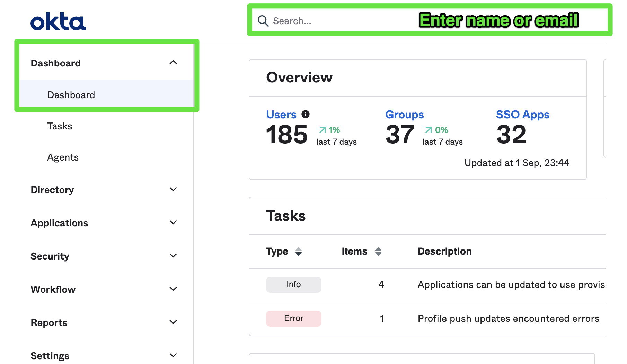Click the Tasks panel heading
Screen dimensions: 627x364
[286, 216]
